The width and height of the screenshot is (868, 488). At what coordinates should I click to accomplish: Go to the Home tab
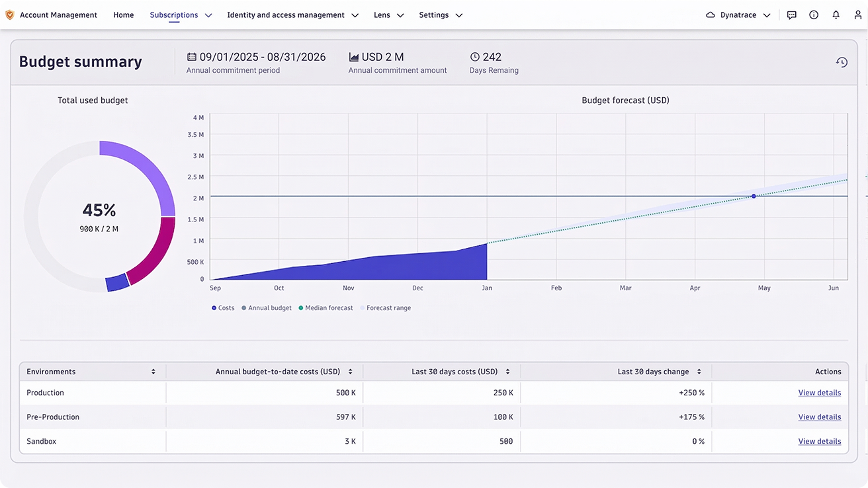pyautogui.click(x=124, y=15)
